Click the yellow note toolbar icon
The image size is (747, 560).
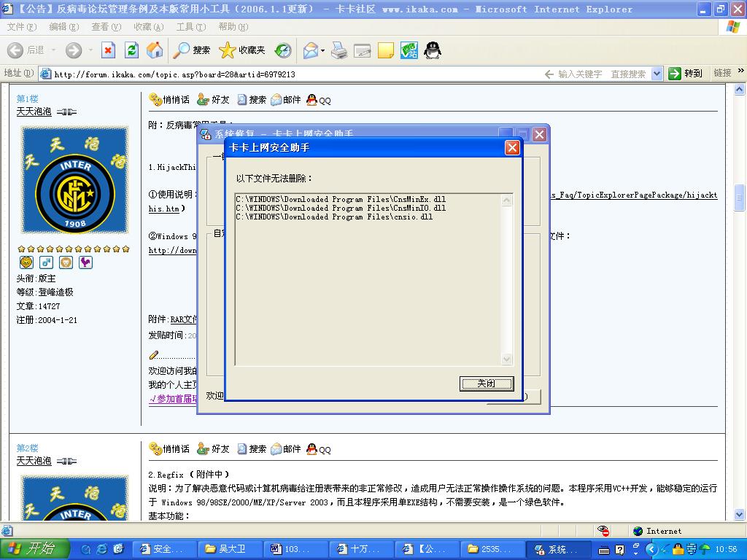(385, 50)
